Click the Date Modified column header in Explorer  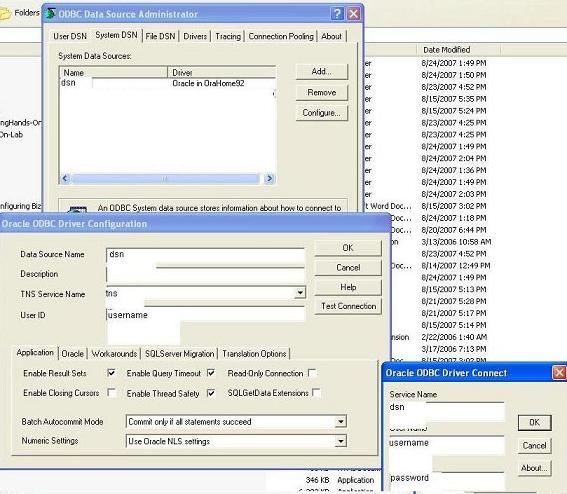click(x=458, y=50)
